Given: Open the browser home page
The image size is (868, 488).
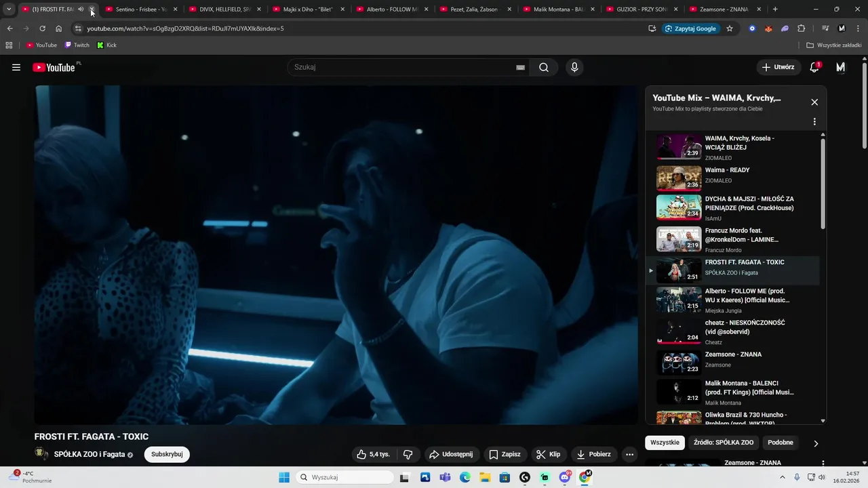Looking at the screenshot, I should click(59, 28).
